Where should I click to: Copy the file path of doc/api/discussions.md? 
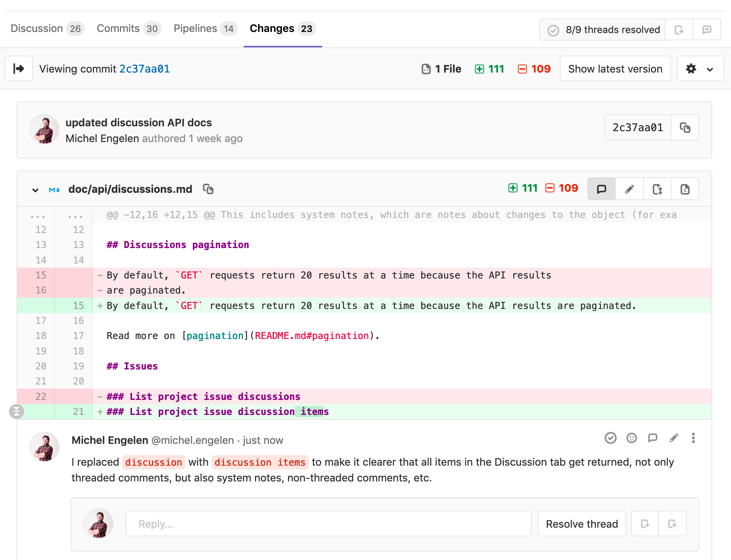pos(209,189)
